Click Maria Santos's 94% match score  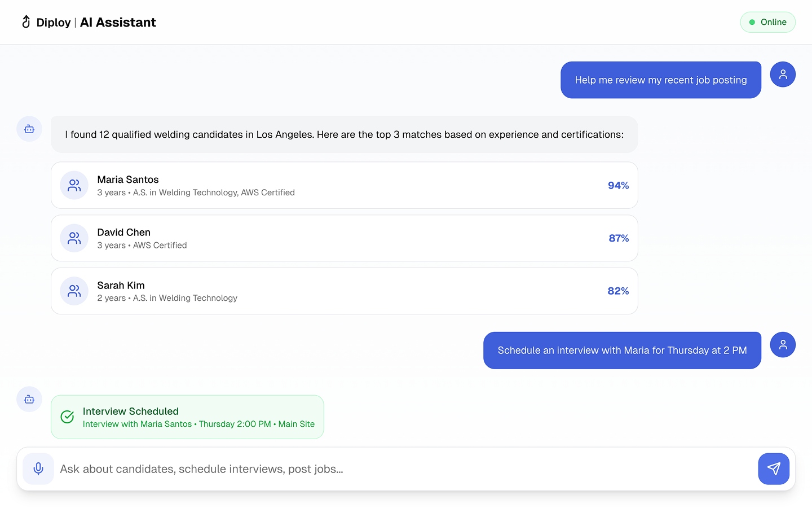point(618,186)
